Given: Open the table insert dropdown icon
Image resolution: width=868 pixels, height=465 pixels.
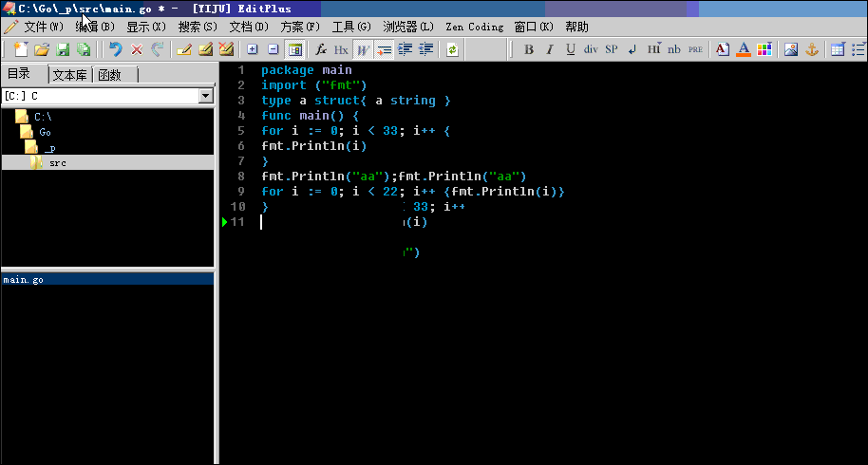Looking at the screenshot, I should click(x=838, y=49).
